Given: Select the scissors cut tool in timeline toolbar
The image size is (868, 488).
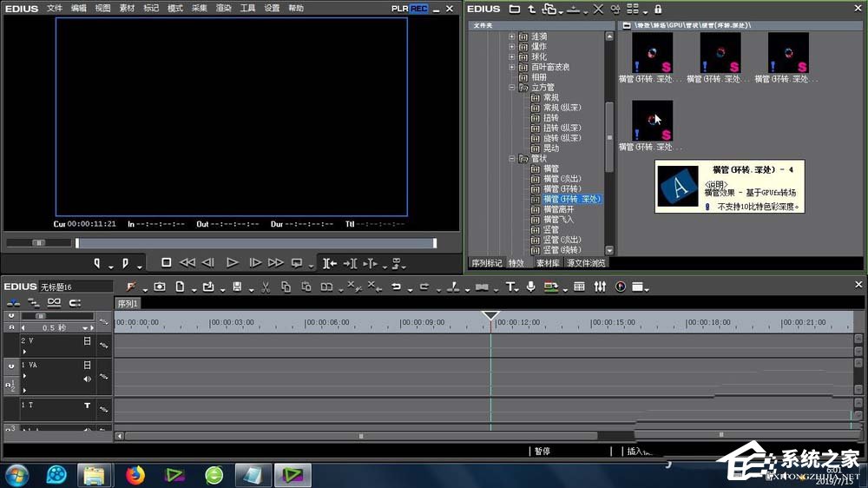Looking at the screenshot, I should tap(265, 287).
